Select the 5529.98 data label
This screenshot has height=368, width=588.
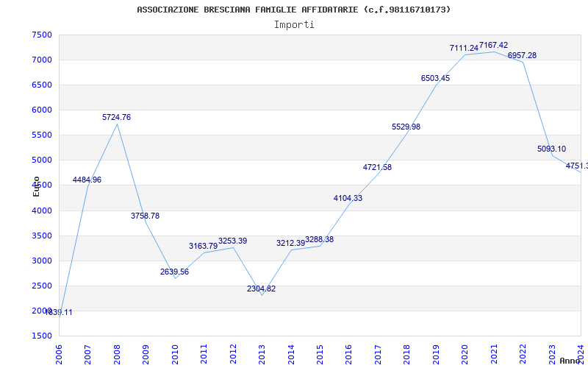pos(406,127)
